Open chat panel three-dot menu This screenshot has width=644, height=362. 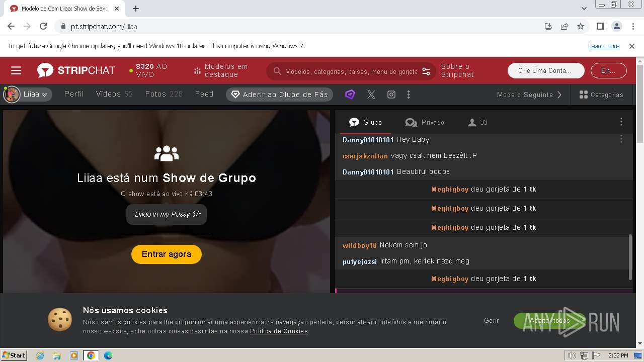coord(621,122)
